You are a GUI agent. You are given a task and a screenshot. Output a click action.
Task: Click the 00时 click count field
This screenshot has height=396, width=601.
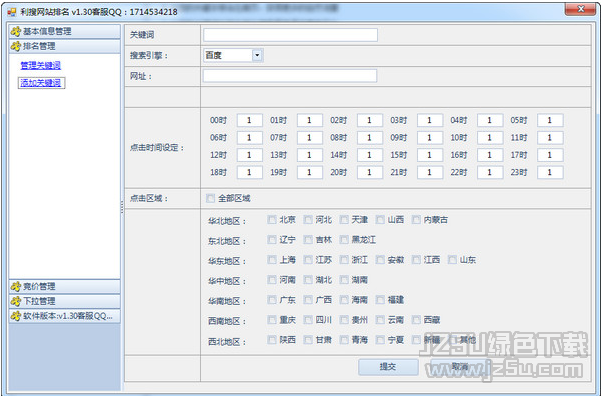tap(250, 120)
